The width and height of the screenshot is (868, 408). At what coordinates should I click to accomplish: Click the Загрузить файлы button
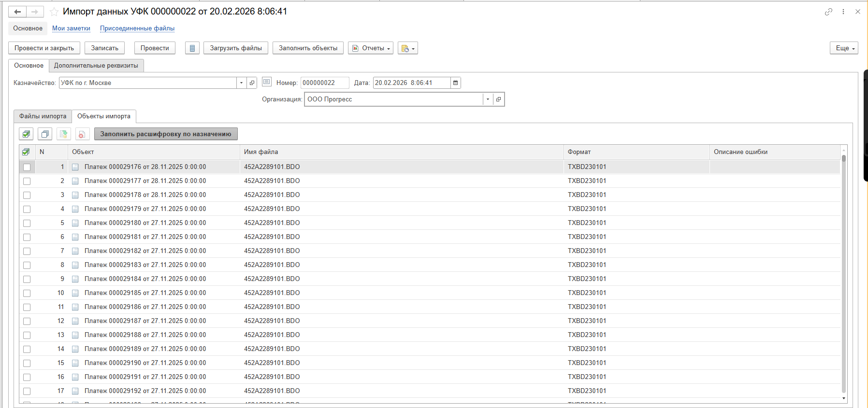[236, 48]
